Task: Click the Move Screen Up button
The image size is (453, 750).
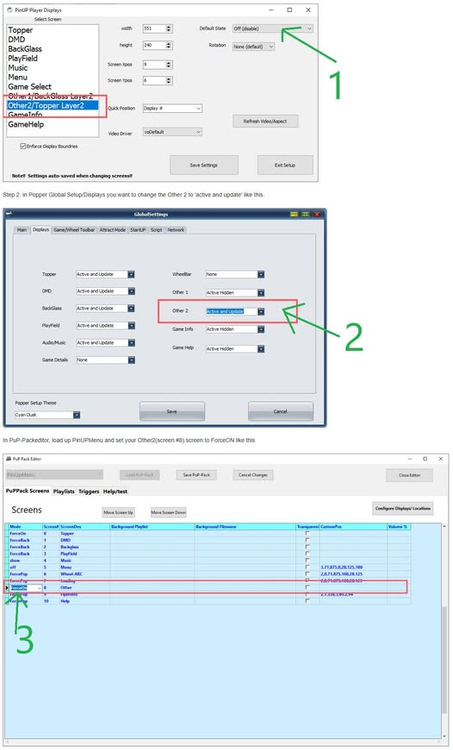Action: coord(118,512)
